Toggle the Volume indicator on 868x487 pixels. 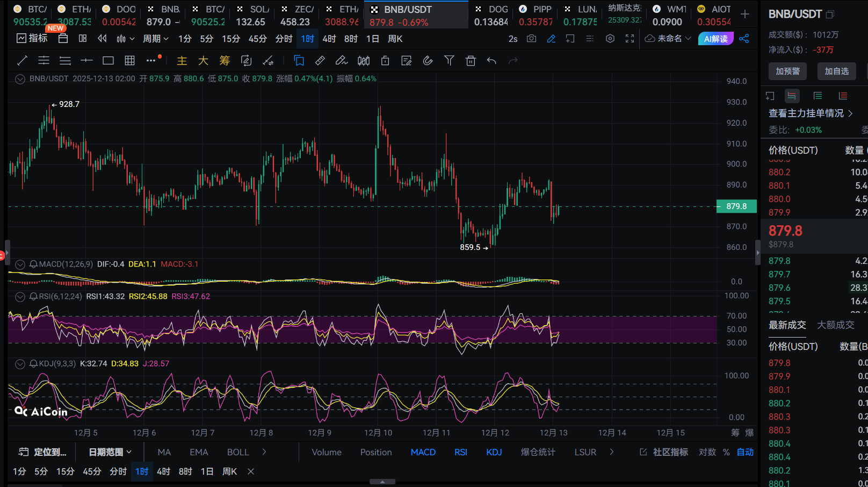tap(326, 452)
